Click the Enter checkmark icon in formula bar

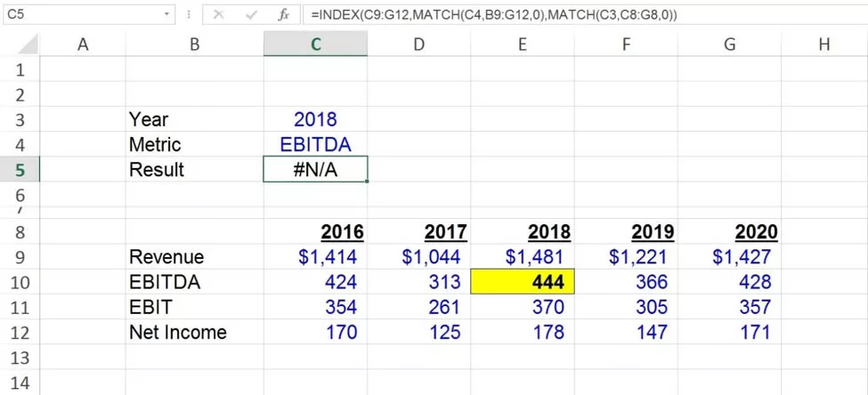pyautogui.click(x=252, y=15)
